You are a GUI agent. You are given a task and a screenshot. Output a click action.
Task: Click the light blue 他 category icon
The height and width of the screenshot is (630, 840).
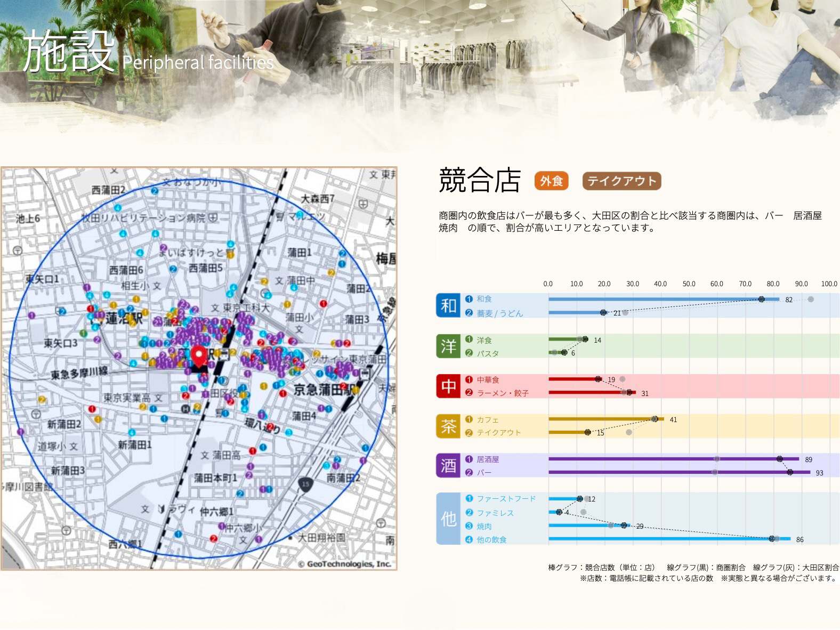click(448, 519)
